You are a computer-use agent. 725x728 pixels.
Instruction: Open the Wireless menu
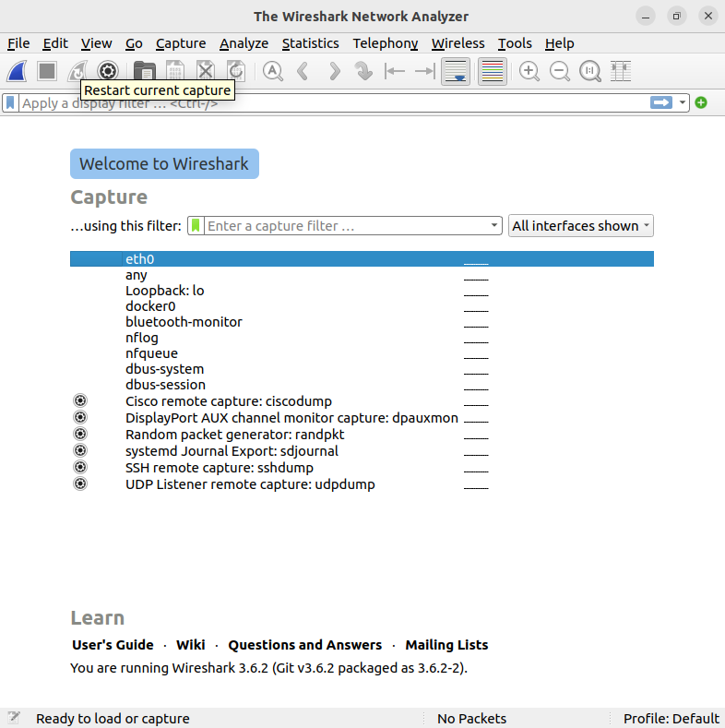[458, 43]
